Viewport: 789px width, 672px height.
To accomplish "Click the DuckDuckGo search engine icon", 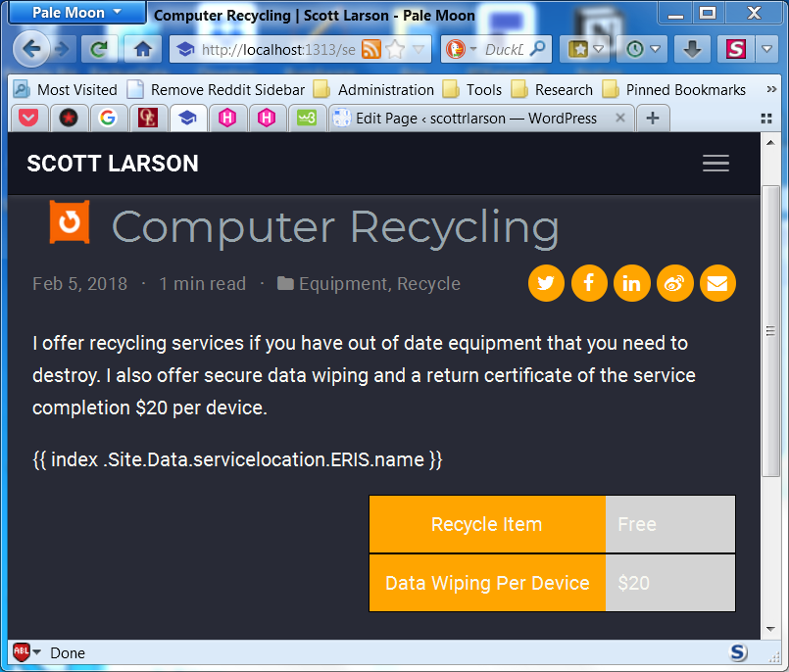I will tap(455, 48).
